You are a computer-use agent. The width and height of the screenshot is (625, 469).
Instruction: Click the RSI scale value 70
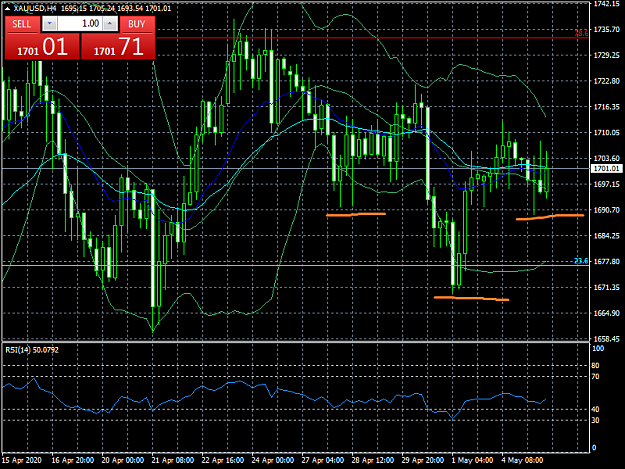click(595, 377)
